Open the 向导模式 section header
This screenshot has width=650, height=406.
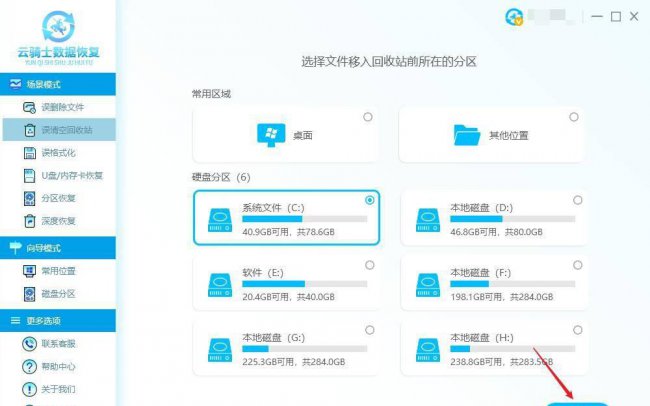tap(58, 248)
